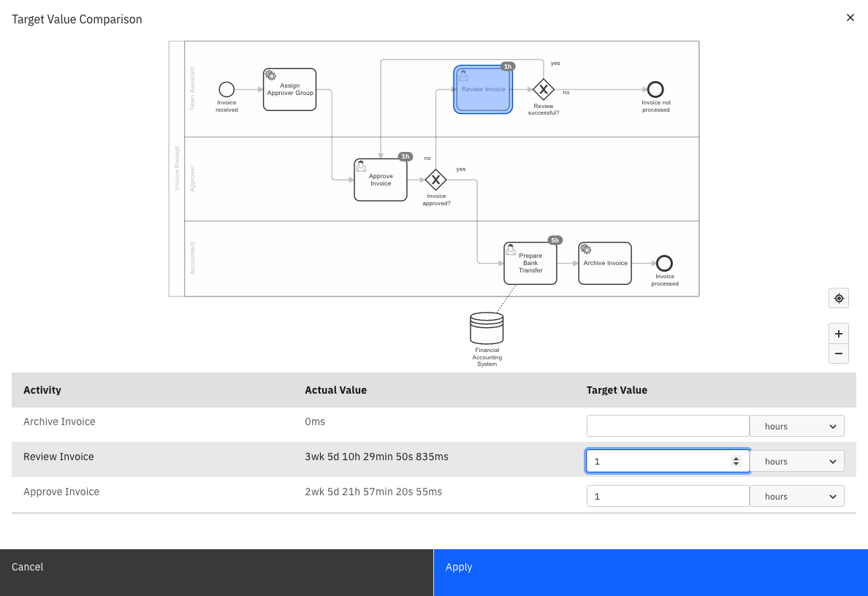Click the 2wk 5d 21h 57min actual value

373,492
